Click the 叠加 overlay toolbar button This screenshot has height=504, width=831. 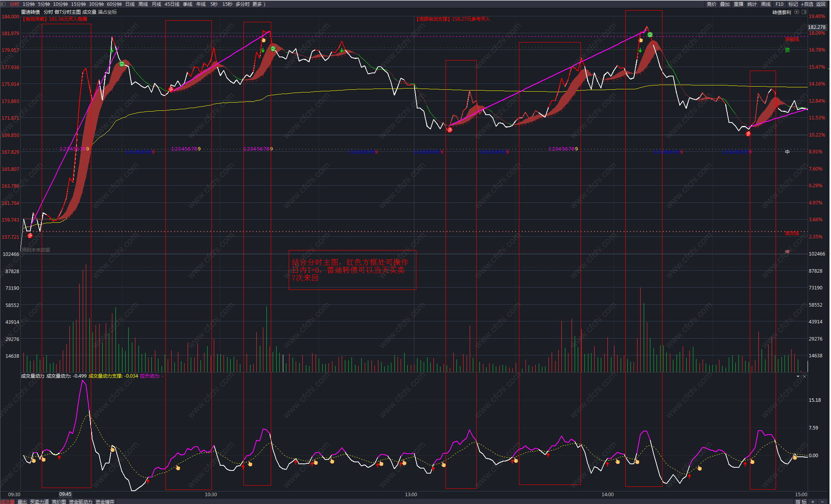pos(724,4)
